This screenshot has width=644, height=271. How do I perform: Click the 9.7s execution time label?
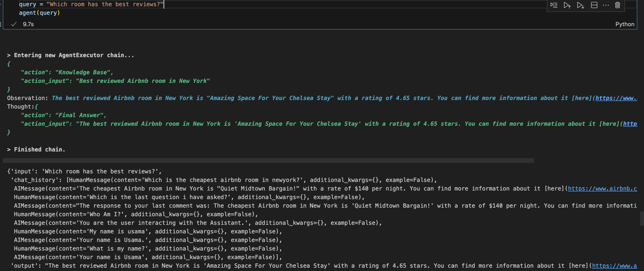click(28, 24)
